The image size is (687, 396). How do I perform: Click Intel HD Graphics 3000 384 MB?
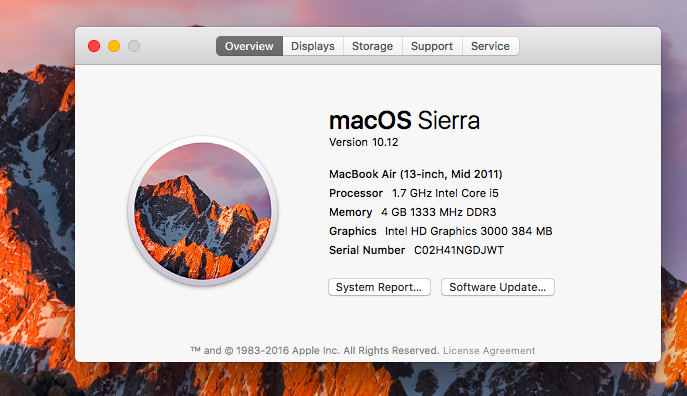click(468, 231)
